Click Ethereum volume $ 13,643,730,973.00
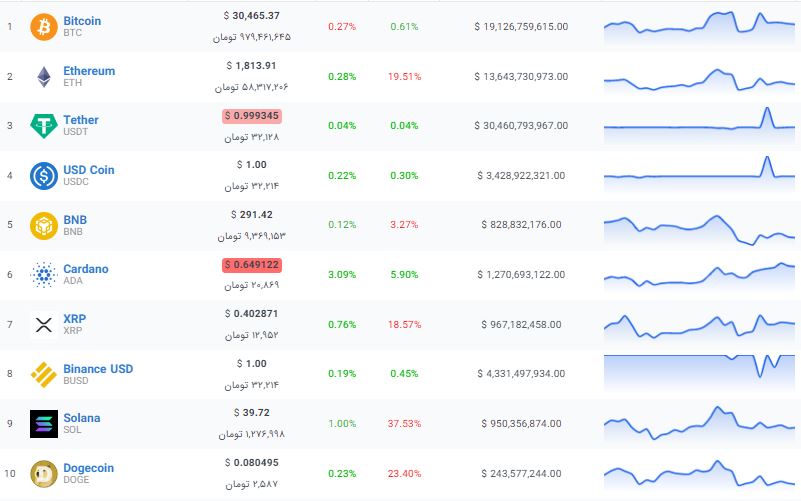This screenshot has height=501, width=801. click(x=521, y=77)
